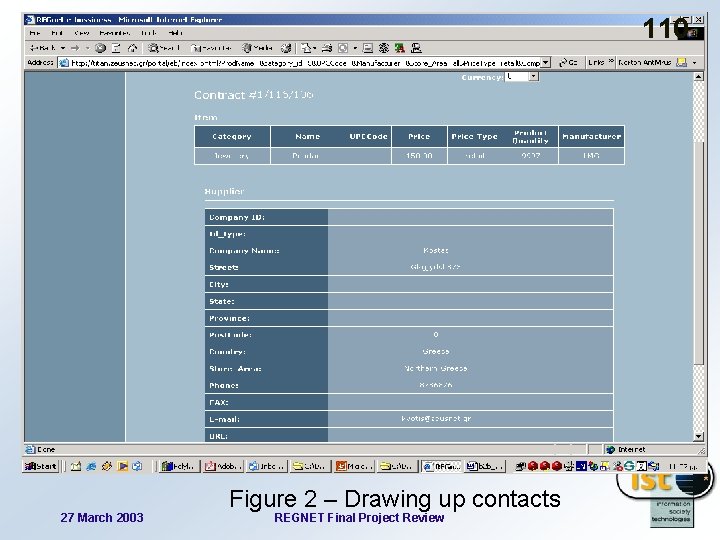Open the Media toolbar button
720x540 pixels.
point(258,48)
